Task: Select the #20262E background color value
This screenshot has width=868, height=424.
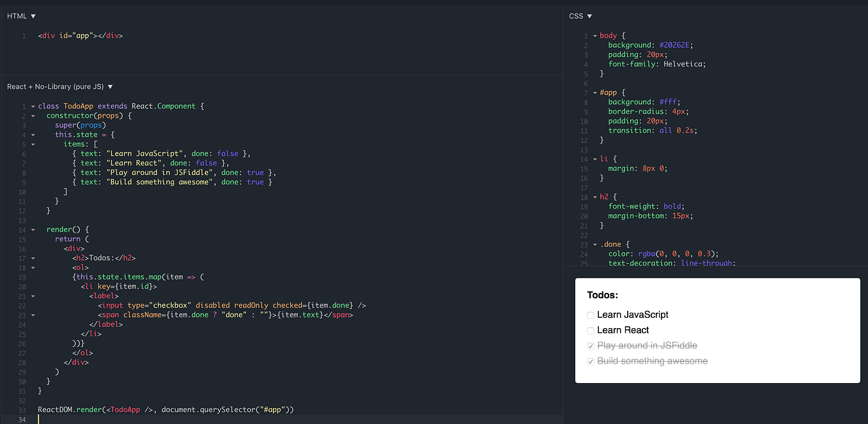Action: pos(676,45)
